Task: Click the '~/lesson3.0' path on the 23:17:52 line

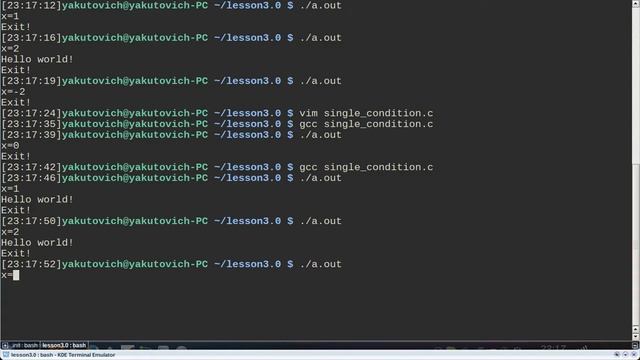Action: tap(247, 264)
